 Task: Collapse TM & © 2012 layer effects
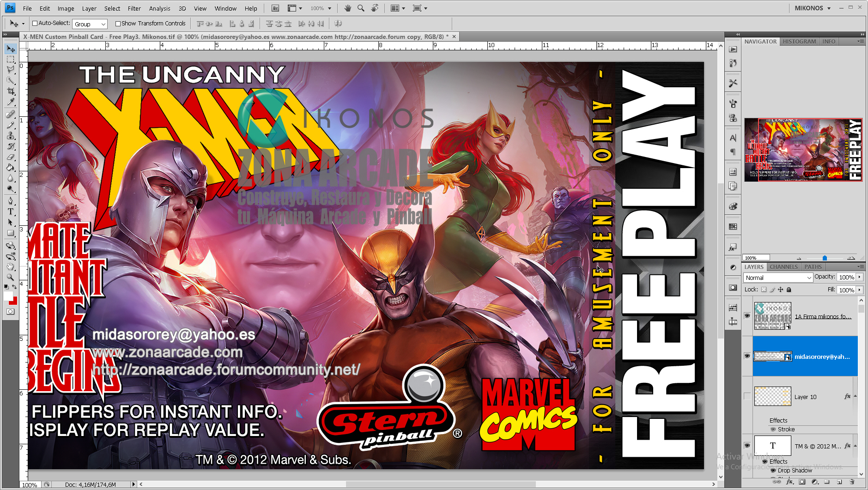coord(855,446)
